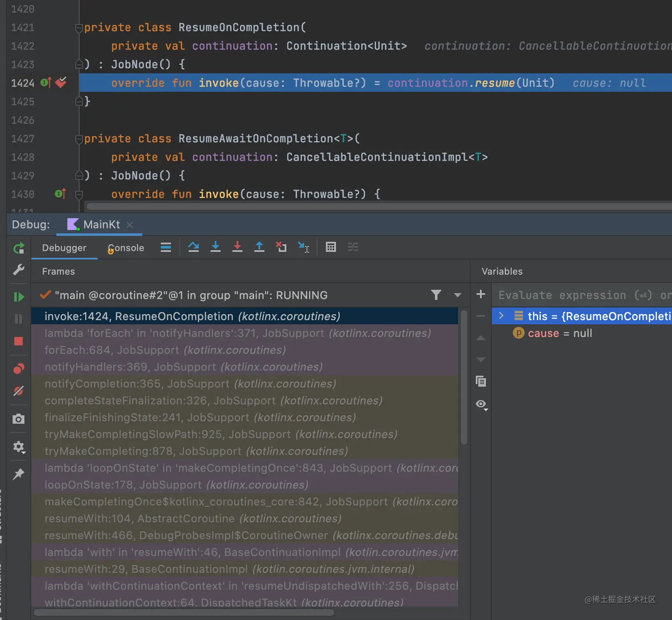Collapse invoke function fold at line 1430

(x=79, y=194)
